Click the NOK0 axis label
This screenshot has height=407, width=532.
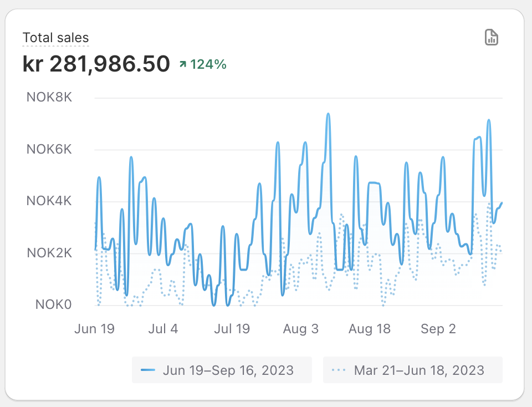[x=53, y=304]
